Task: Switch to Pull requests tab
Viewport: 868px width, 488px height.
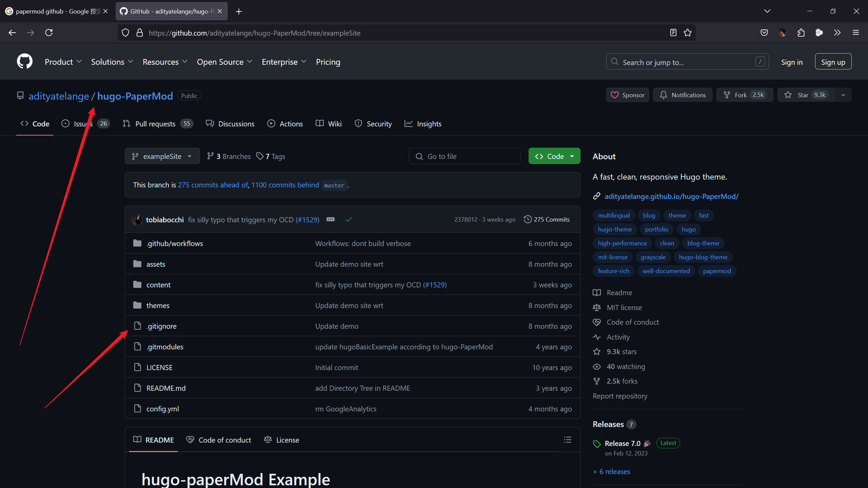Action: [158, 124]
